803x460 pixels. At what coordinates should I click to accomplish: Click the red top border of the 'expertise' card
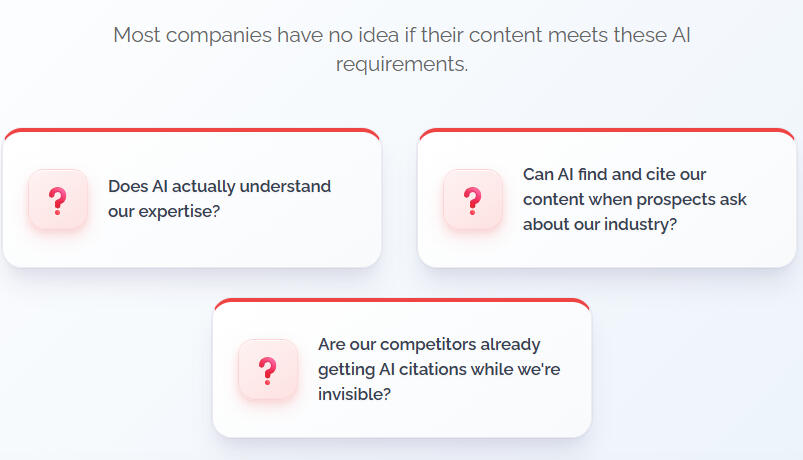pyautogui.click(x=191, y=130)
